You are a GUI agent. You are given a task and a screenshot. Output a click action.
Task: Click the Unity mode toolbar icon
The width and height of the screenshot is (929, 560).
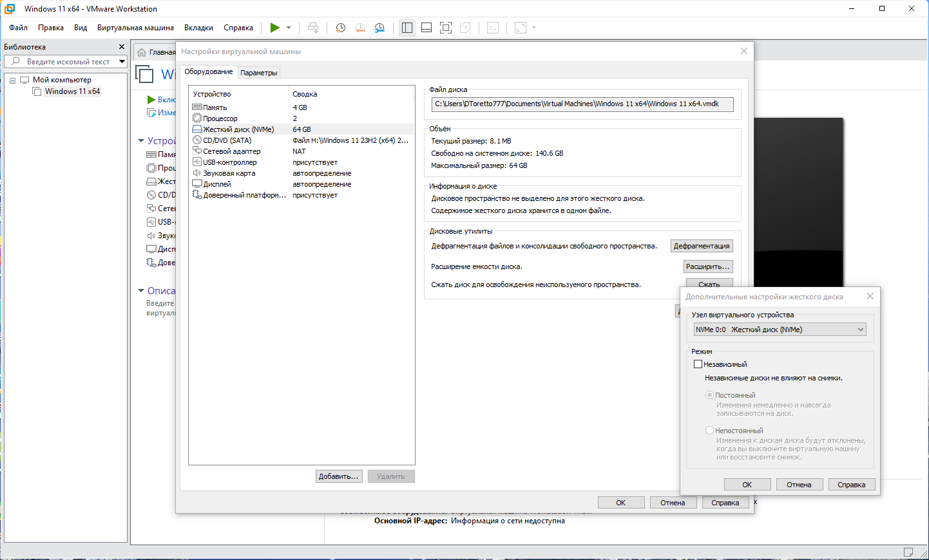coord(465,28)
